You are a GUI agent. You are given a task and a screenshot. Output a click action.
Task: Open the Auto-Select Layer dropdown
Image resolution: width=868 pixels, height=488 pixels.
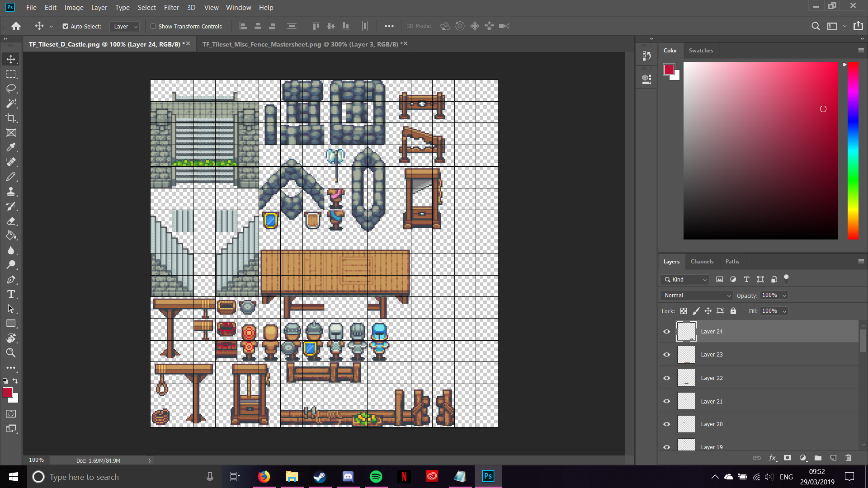coord(125,26)
